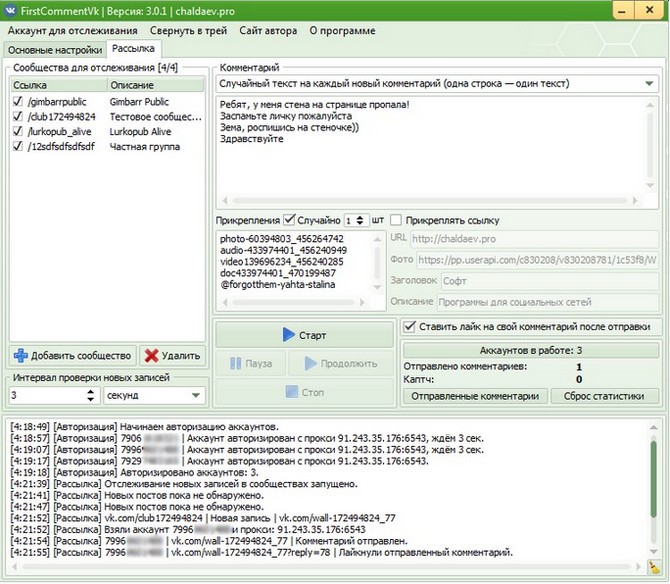Screen dimensions: 670x584
Task: Toggle the /lurkopub_alive checkbox
Action: [x=18, y=132]
